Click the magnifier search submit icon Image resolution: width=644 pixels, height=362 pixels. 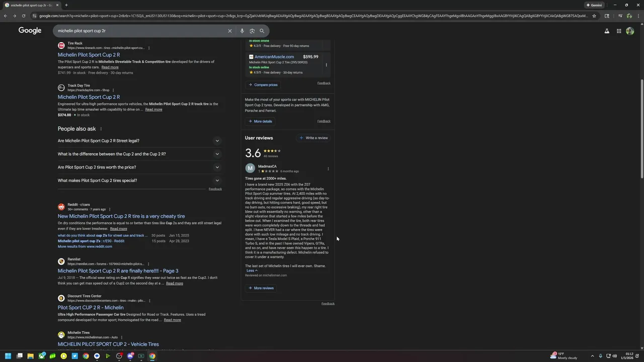coord(262,31)
